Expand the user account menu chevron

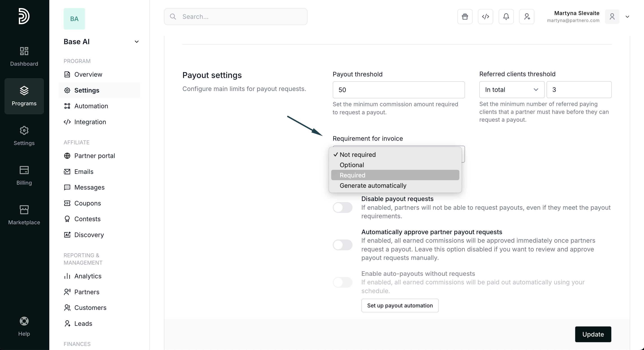click(x=627, y=17)
